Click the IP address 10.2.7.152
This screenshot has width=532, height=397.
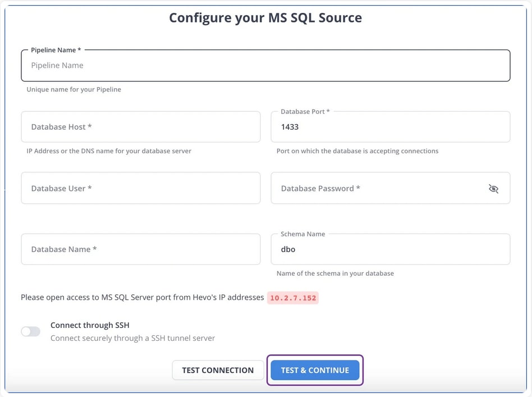(x=293, y=298)
